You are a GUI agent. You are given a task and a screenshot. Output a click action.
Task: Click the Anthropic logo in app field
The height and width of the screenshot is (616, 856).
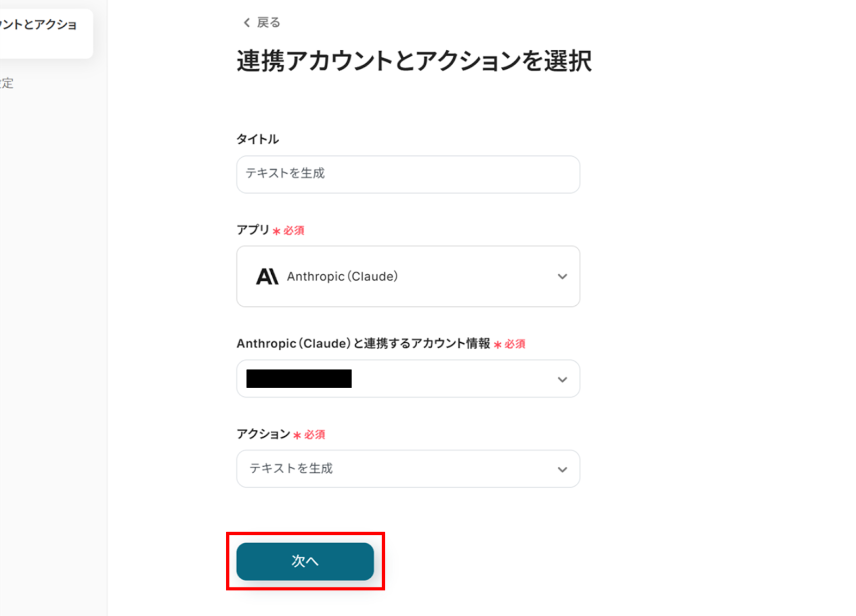pyautogui.click(x=267, y=276)
